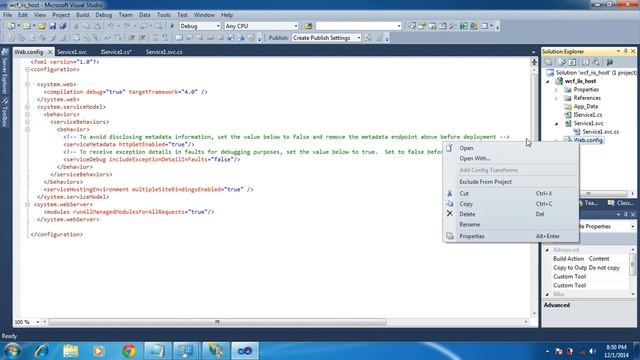Collapse the Advanced properties category
Screen dimensions: 640x360
click(x=547, y=250)
